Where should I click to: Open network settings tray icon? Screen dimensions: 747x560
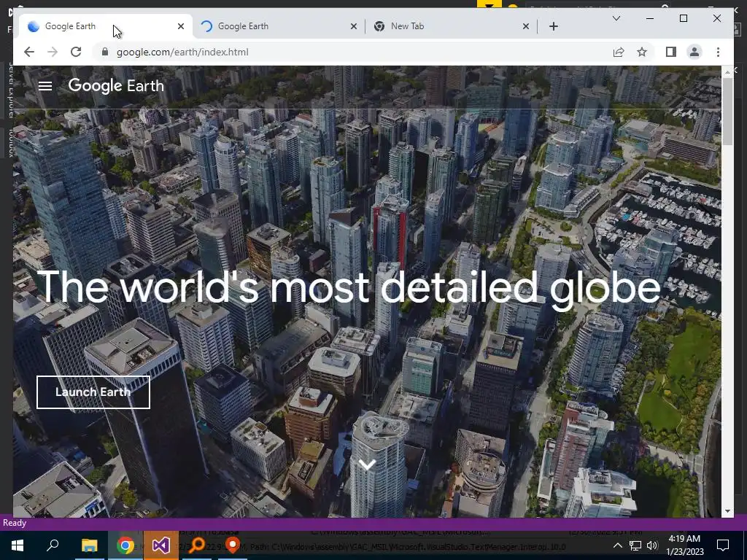[x=635, y=545]
